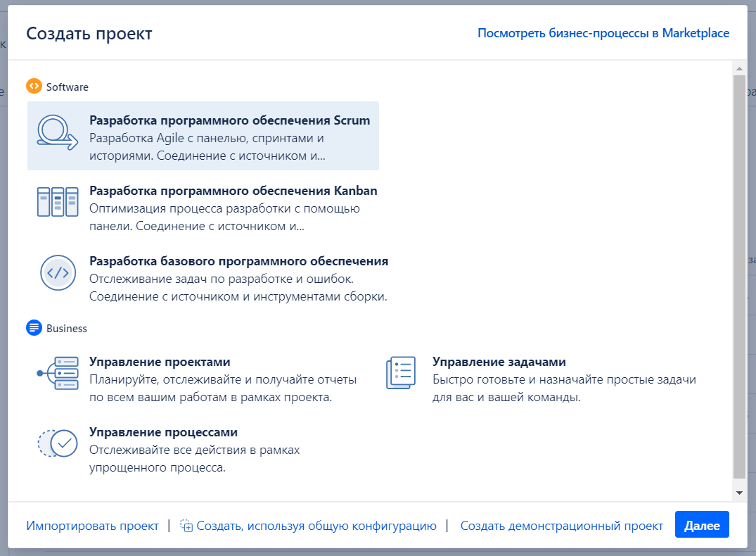
Task: Pick the Управление задачами template title
Action: point(499,362)
